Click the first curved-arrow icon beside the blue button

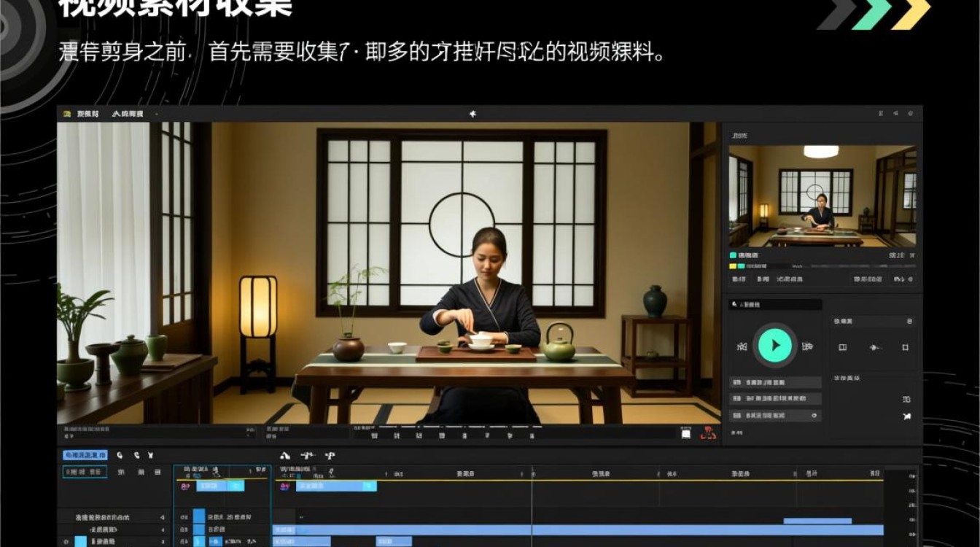click(x=120, y=455)
